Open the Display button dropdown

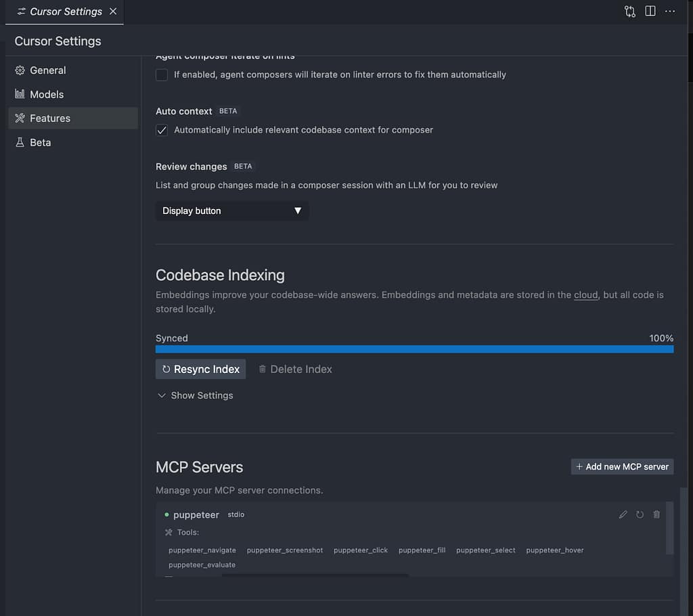click(x=231, y=211)
